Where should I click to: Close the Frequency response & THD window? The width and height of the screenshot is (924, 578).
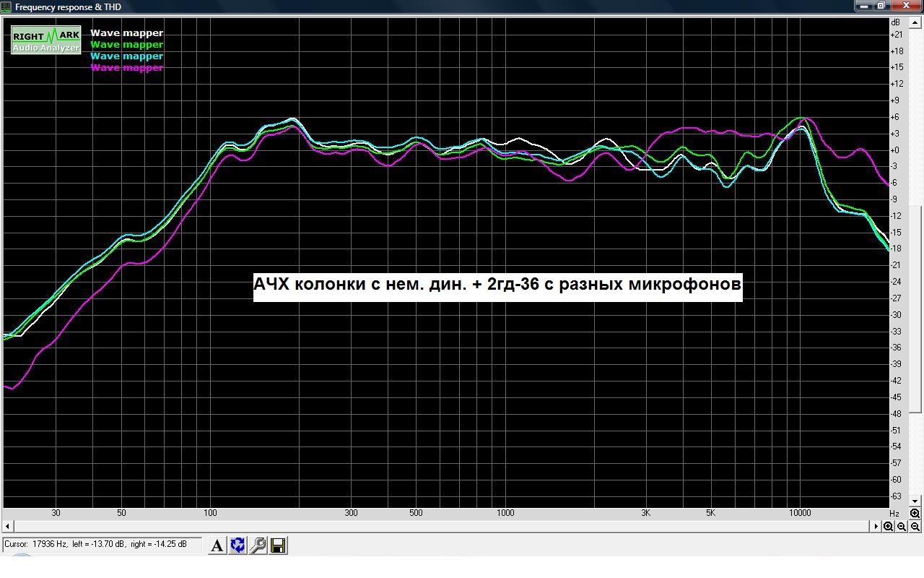click(x=906, y=6)
